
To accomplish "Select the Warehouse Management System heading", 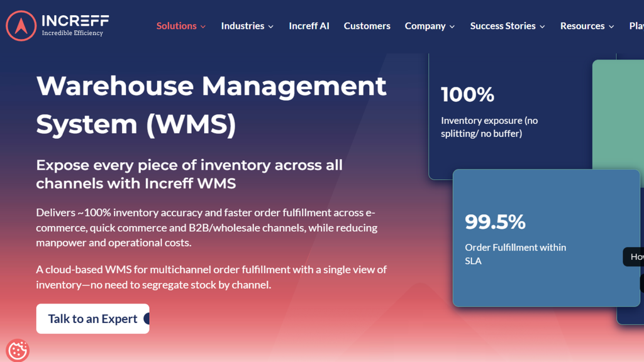I will tap(211, 105).
